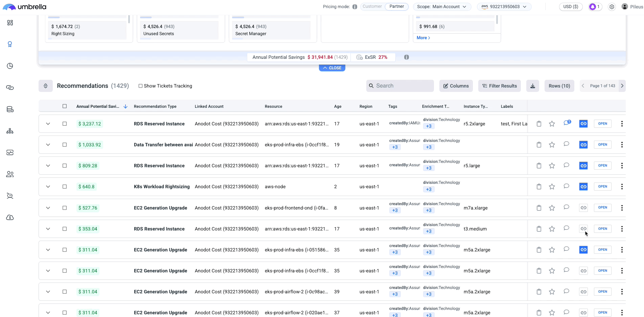Click the link icon in the aws-node row
The image size is (644, 317).
(583, 187)
